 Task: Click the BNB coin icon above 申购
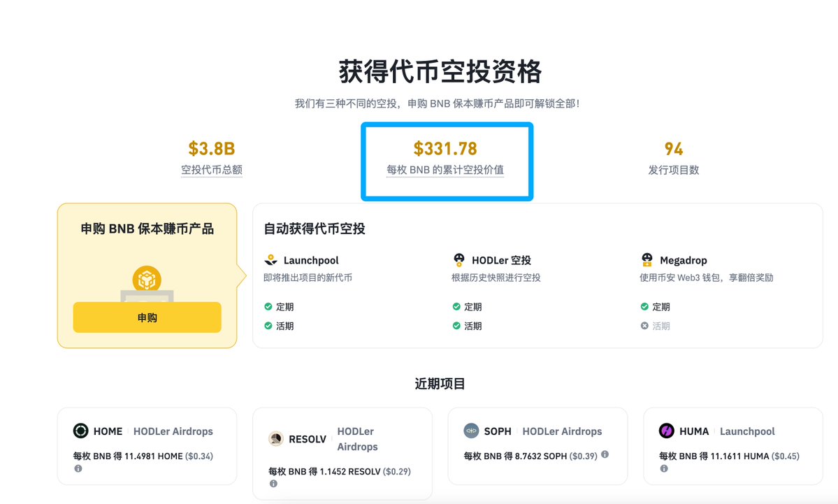(147, 280)
